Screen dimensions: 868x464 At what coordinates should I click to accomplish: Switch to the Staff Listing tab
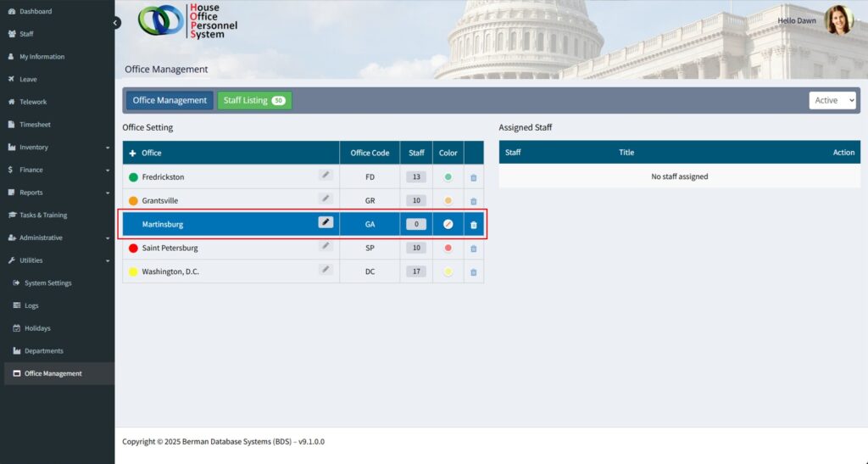click(254, 100)
